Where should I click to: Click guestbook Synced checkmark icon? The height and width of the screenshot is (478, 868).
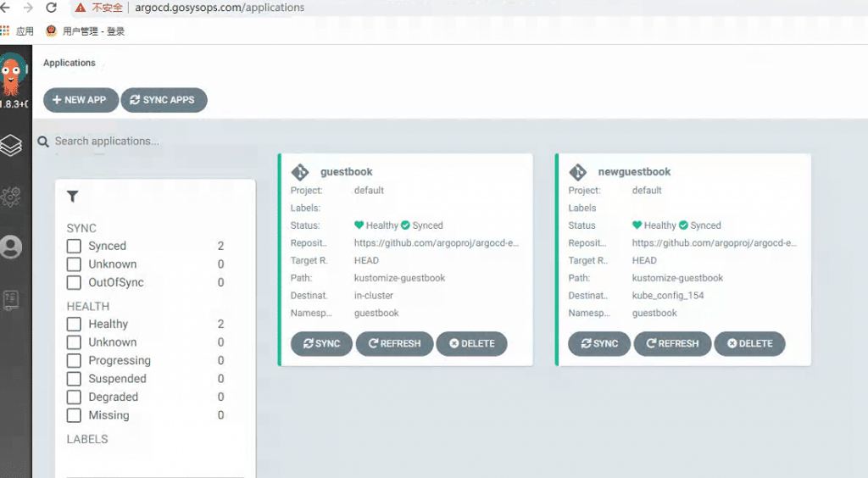[405, 225]
